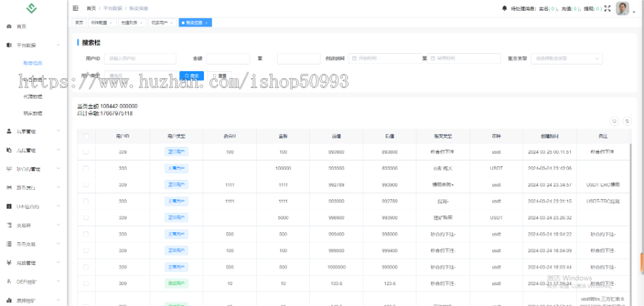Select the active 账变信息 tab
This screenshot has height=306, width=644.
(195, 23)
